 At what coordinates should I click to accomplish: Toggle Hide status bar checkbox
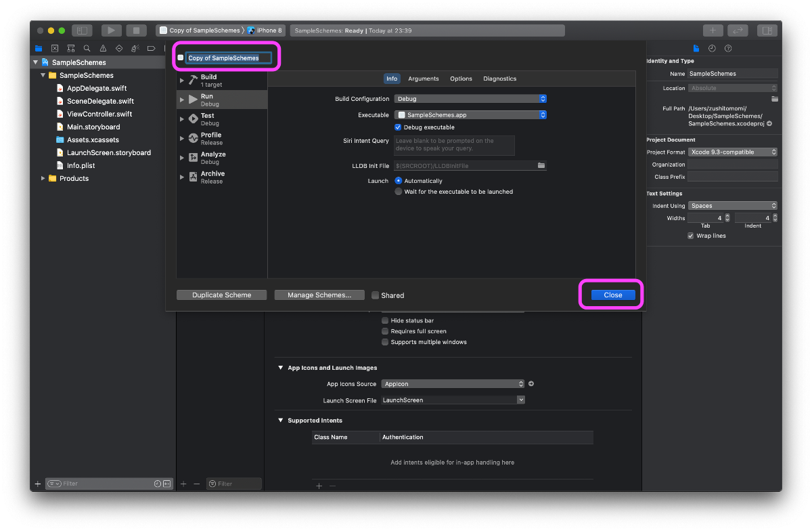click(x=385, y=320)
